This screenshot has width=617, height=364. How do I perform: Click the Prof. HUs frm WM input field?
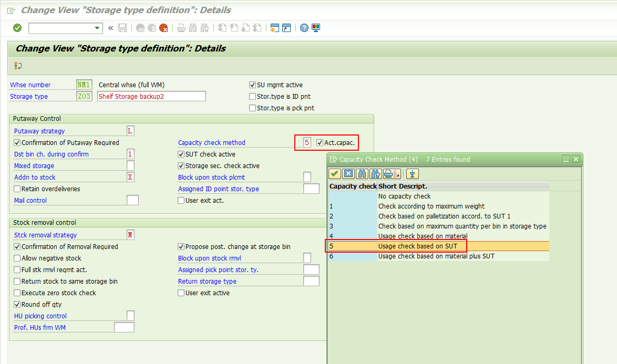click(125, 327)
